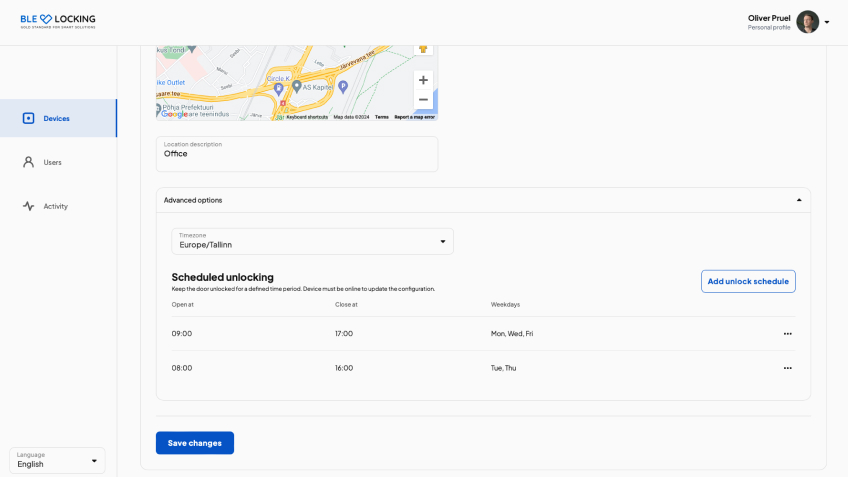Open the Timezone dropdown
Image resolution: width=848 pixels, height=477 pixels.
pyautogui.click(x=312, y=241)
